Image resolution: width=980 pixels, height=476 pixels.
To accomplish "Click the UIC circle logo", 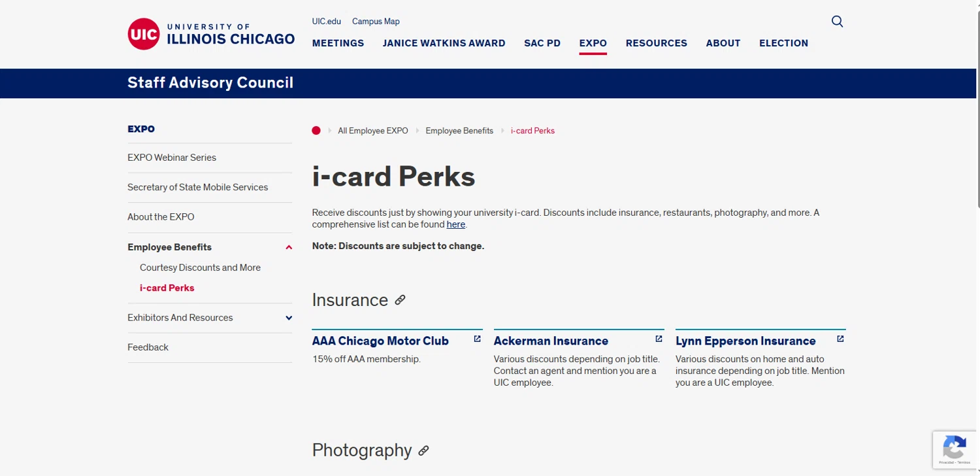I will tap(144, 34).
